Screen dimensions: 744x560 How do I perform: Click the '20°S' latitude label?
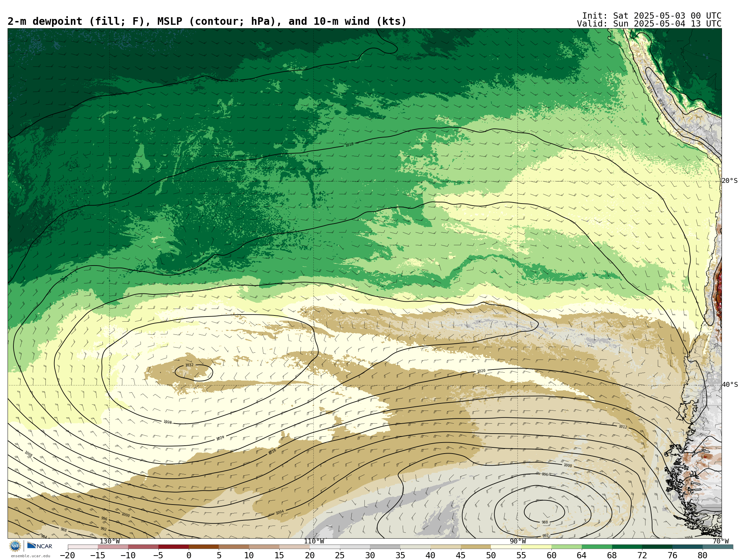click(730, 181)
